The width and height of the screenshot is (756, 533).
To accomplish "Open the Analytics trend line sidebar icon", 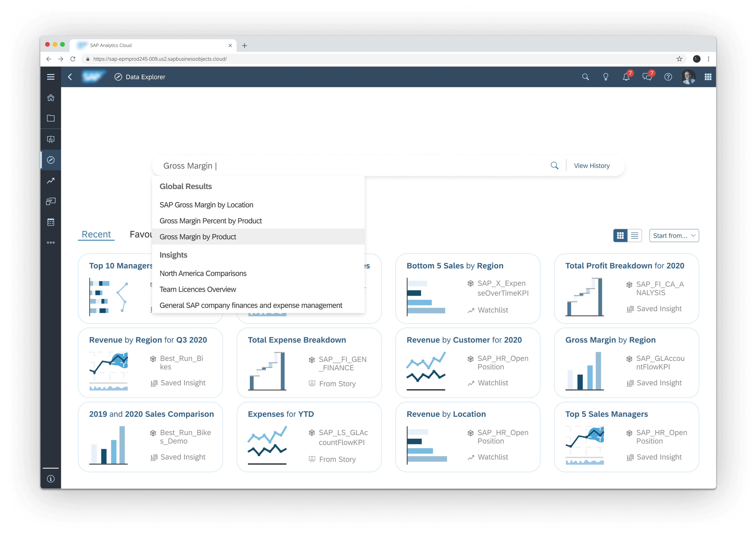I will click(51, 181).
